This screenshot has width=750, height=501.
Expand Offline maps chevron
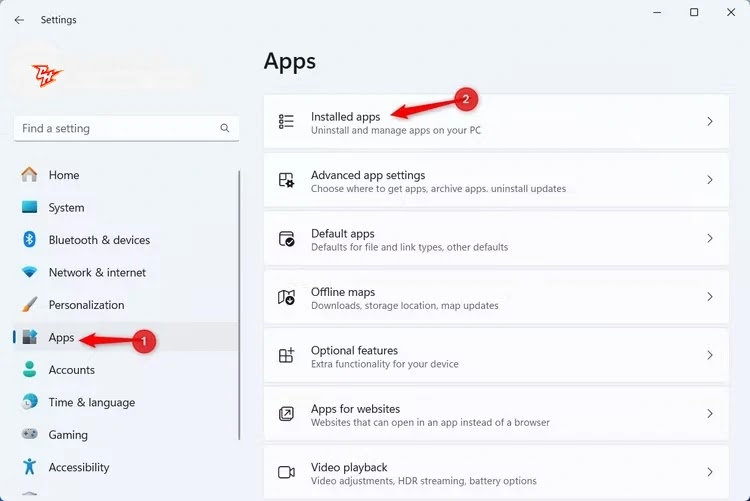(x=710, y=297)
